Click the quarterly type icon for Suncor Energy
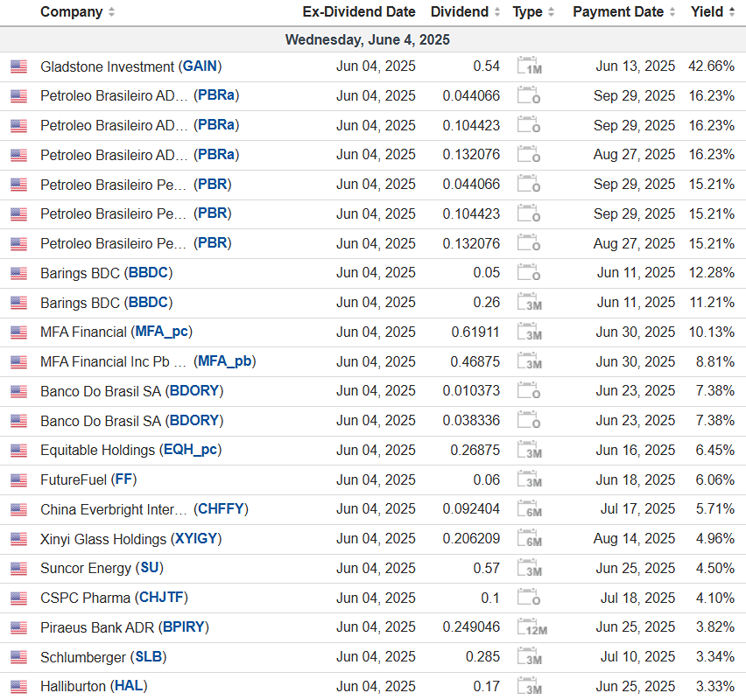 (529, 569)
